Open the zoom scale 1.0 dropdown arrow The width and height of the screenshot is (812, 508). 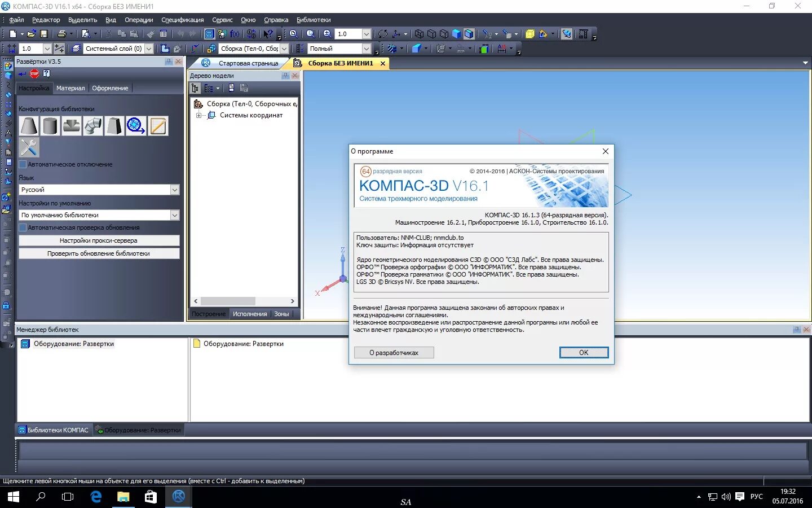pos(367,34)
